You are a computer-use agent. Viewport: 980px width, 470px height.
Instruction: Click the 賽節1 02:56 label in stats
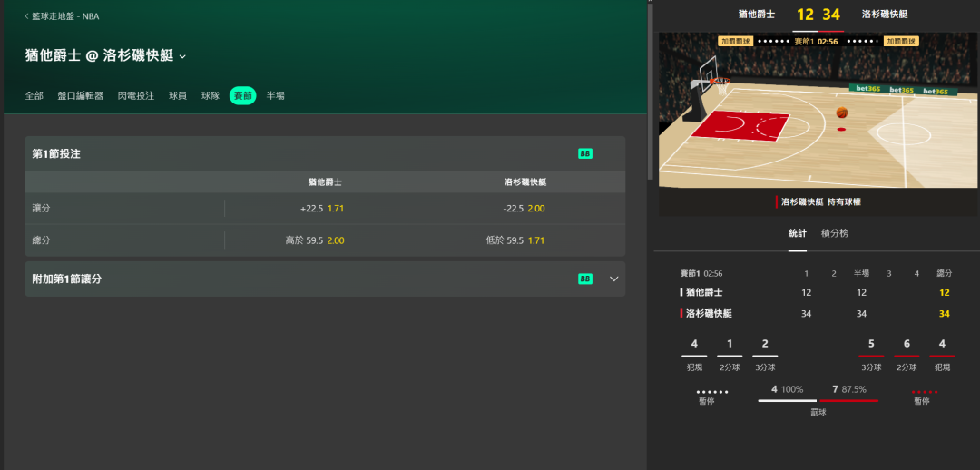701,274
